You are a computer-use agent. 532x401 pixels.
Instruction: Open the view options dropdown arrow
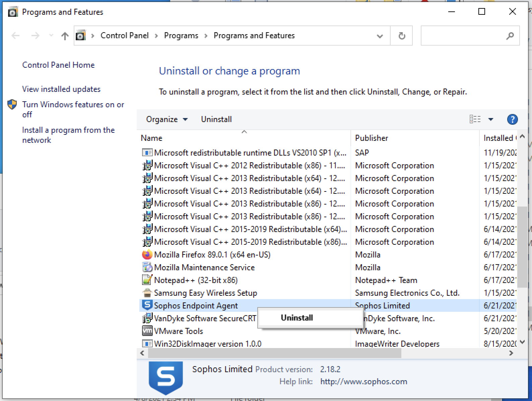[x=491, y=119]
